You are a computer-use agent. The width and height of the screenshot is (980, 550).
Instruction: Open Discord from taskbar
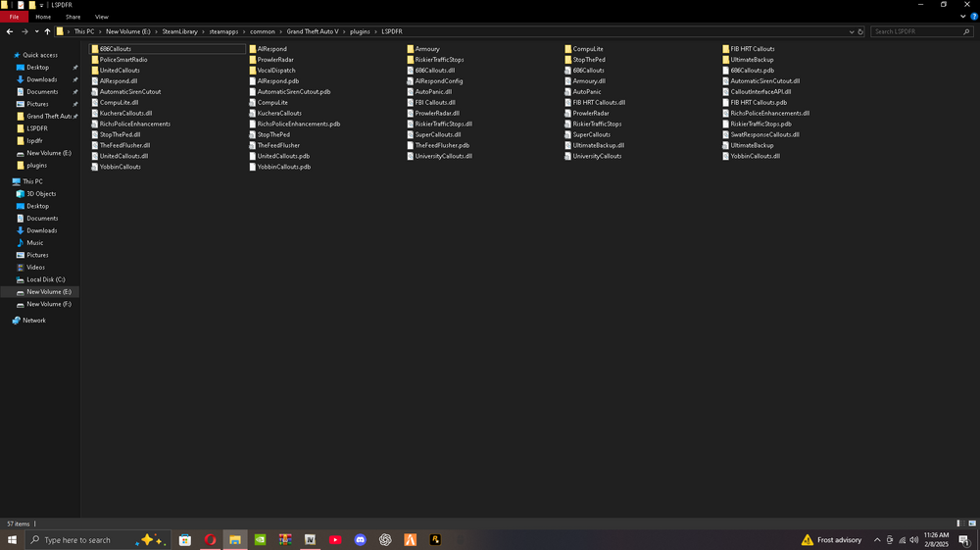tap(360, 540)
